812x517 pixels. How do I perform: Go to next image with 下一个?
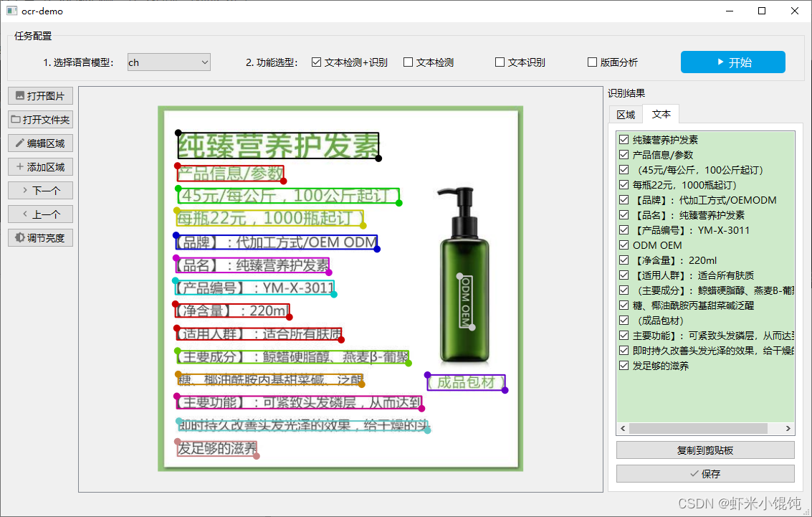pyautogui.click(x=39, y=190)
